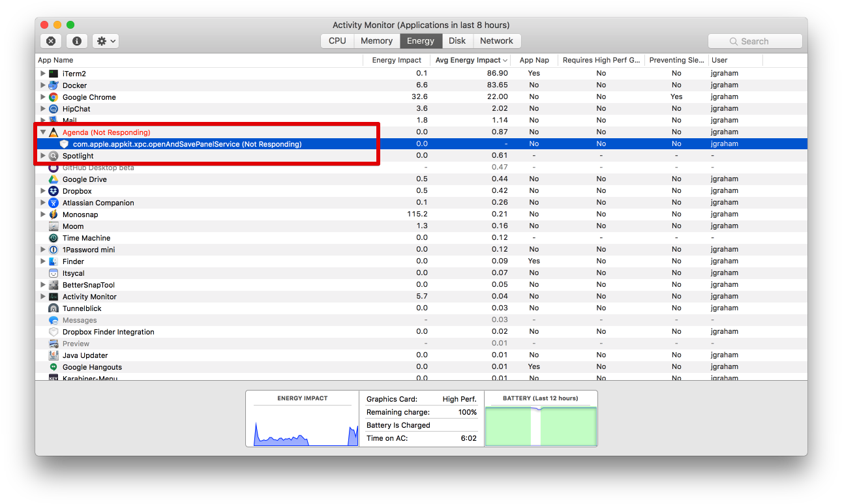
Task: Click the Battery last 12 hours graph
Action: (541, 426)
